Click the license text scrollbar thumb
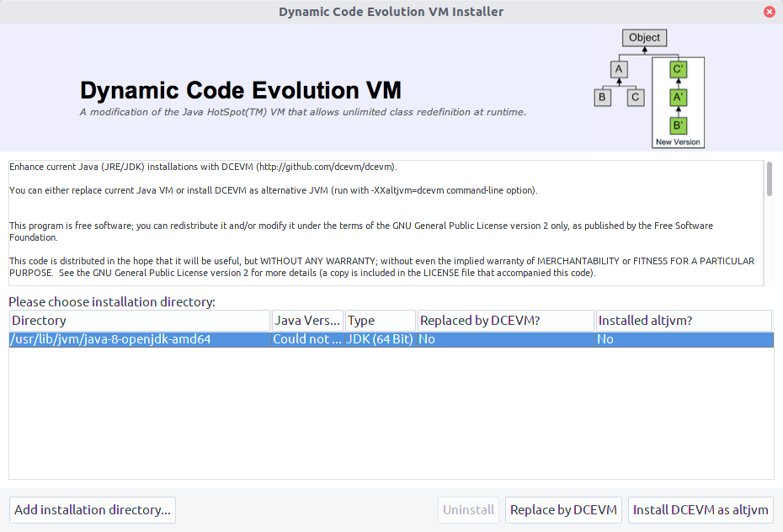Image resolution: width=783 pixels, height=532 pixels. click(770, 178)
